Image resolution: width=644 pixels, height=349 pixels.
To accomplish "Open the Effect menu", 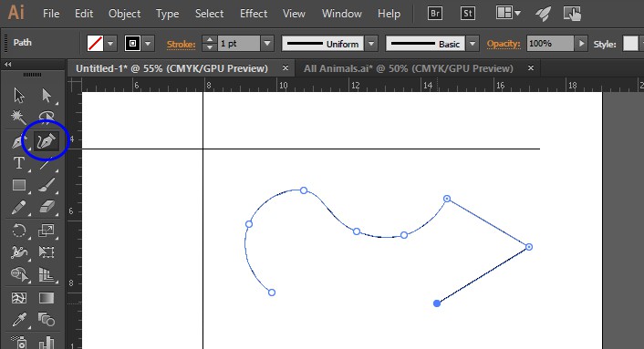I will tap(254, 14).
